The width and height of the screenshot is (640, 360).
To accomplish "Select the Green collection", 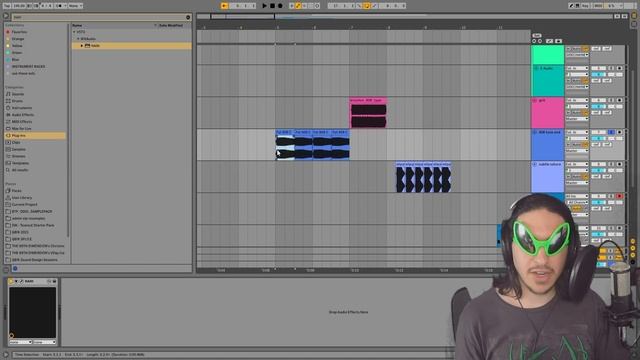I will point(17,53).
